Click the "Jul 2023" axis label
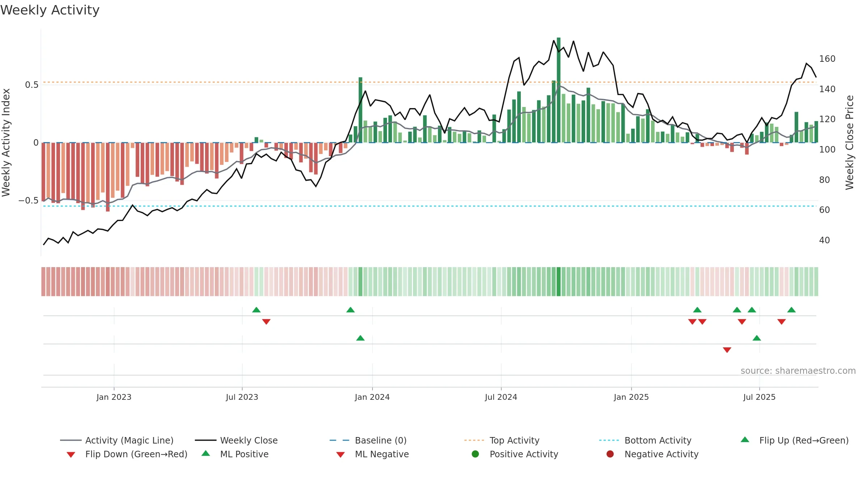 click(242, 397)
